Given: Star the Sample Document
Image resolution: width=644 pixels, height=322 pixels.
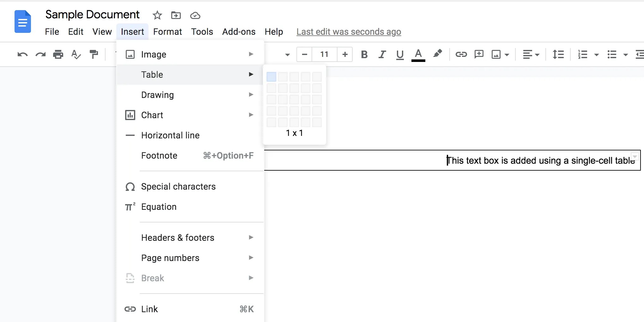Looking at the screenshot, I should [x=157, y=15].
